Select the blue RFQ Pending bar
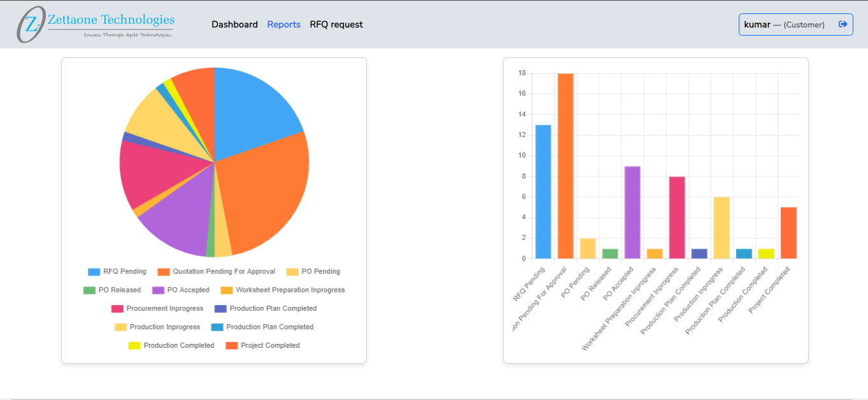Screen dimensions: 868x400 coord(543,191)
